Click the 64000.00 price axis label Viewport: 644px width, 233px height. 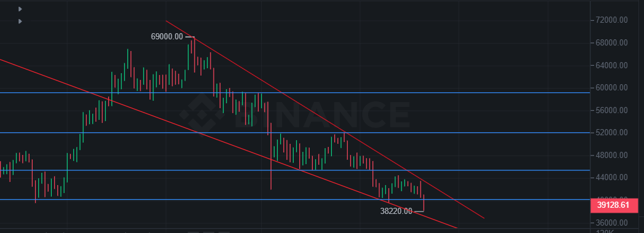click(x=611, y=65)
